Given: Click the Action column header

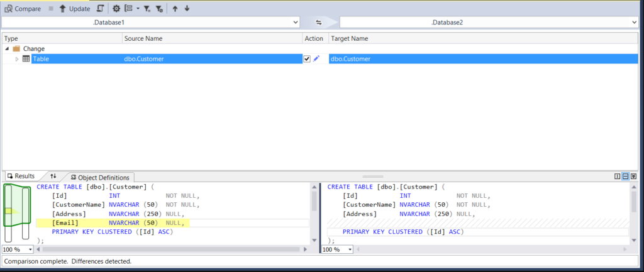Looking at the screenshot, I should point(314,38).
